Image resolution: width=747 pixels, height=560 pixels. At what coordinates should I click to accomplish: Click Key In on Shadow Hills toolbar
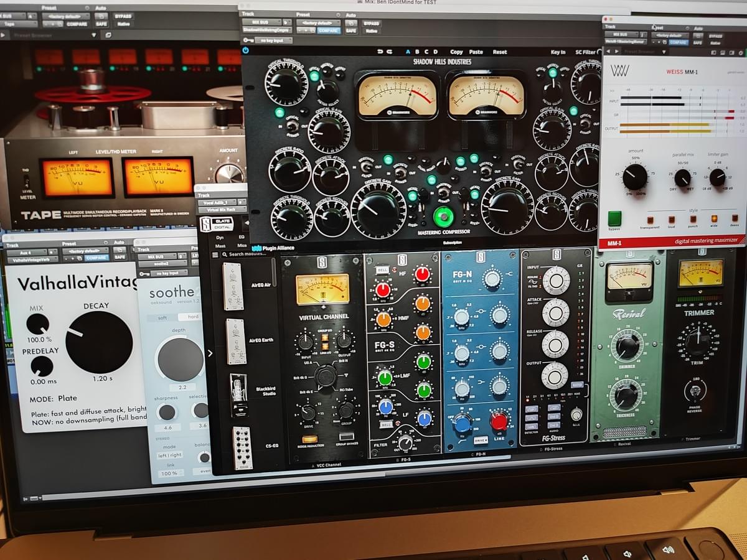click(x=558, y=52)
